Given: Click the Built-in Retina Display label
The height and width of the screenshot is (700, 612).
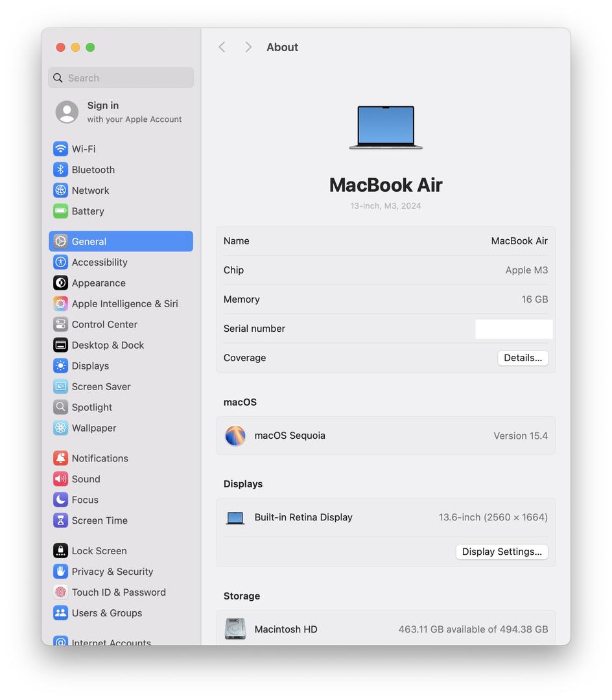Looking at the screenshot, I should 303,517.
